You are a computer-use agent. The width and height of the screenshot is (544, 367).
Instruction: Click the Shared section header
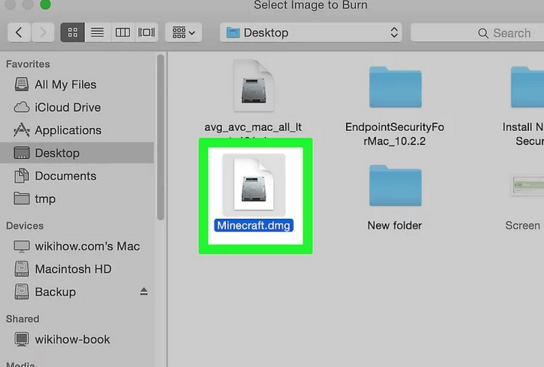[23, 319]
